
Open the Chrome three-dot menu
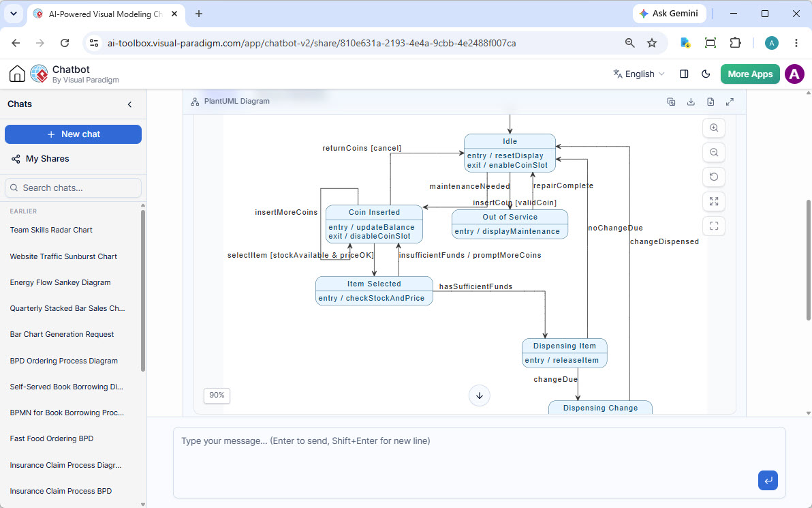pos(796,43)
